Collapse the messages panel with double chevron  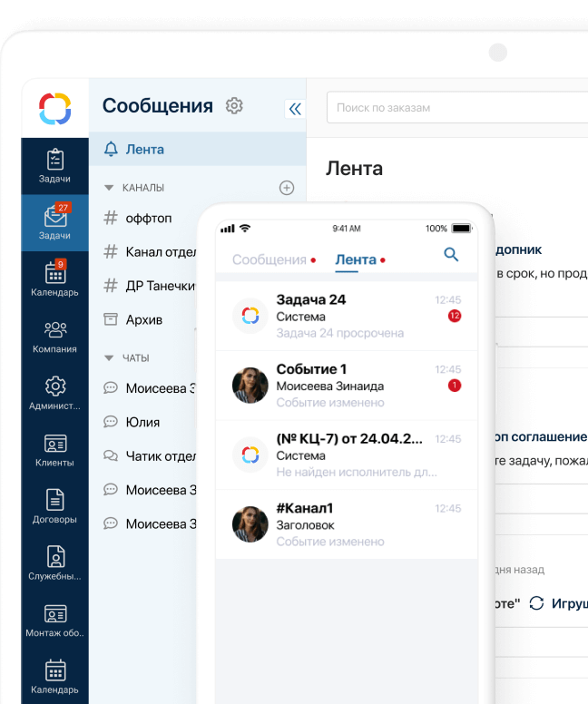(x=295, y=109)
